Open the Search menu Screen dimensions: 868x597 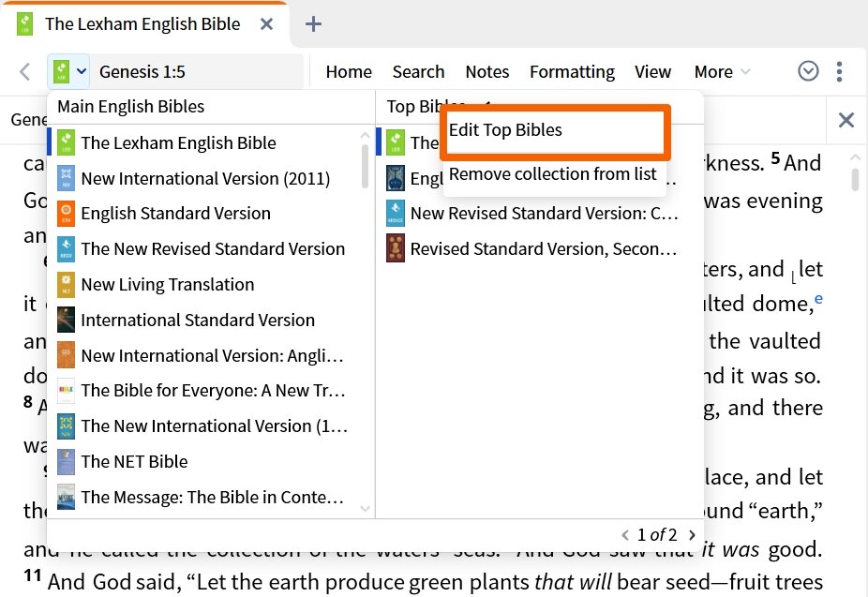coord(418,72)
